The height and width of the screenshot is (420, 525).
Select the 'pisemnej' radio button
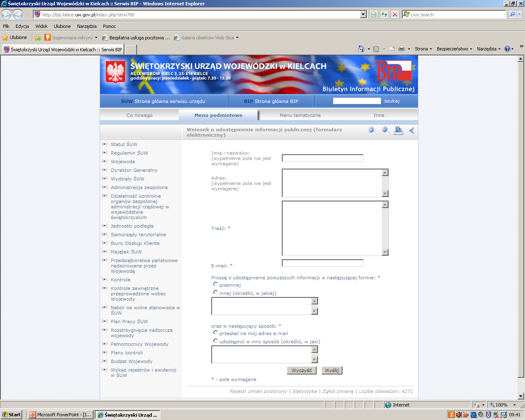[x=215, y=284]
